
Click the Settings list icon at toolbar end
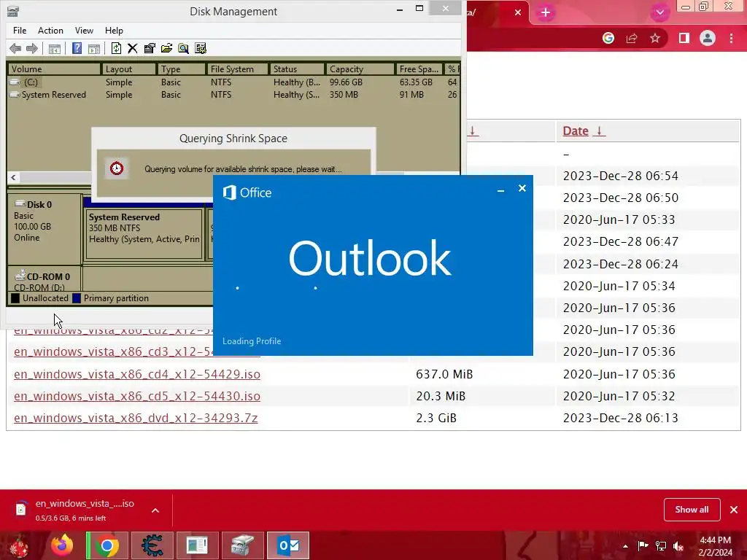pos(201,48)
